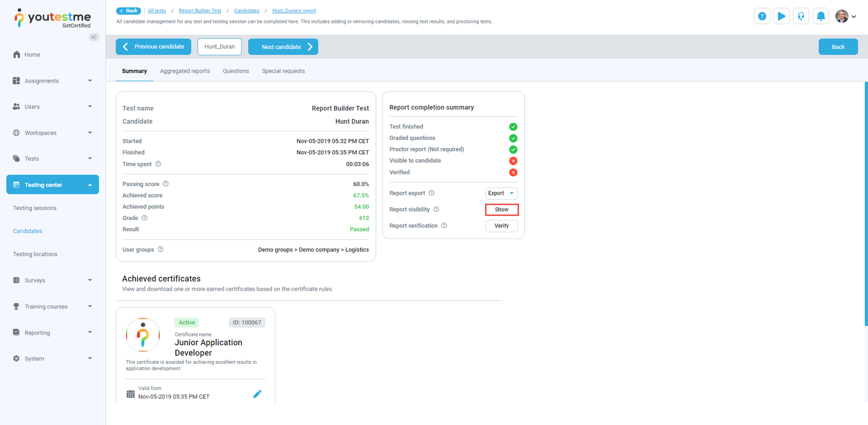This screenshot has height=425, width=868.
Task: Verify the report via Verify button
Action: coord(501,226)
